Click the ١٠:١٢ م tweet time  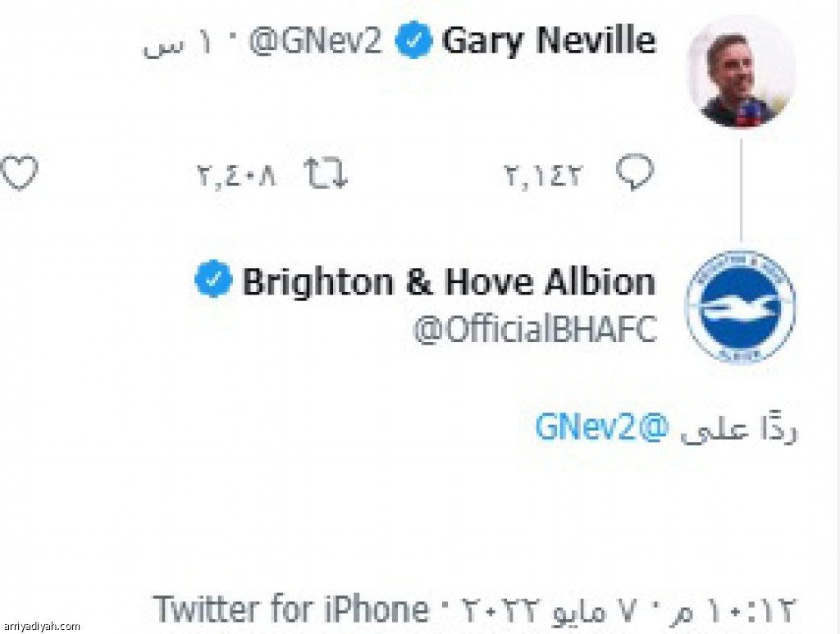click(733, 610)
